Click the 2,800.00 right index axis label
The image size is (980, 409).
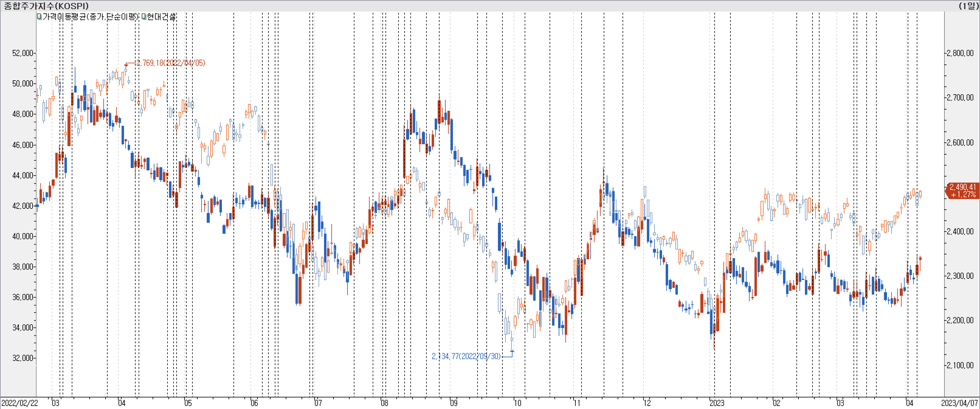[960, 53]
